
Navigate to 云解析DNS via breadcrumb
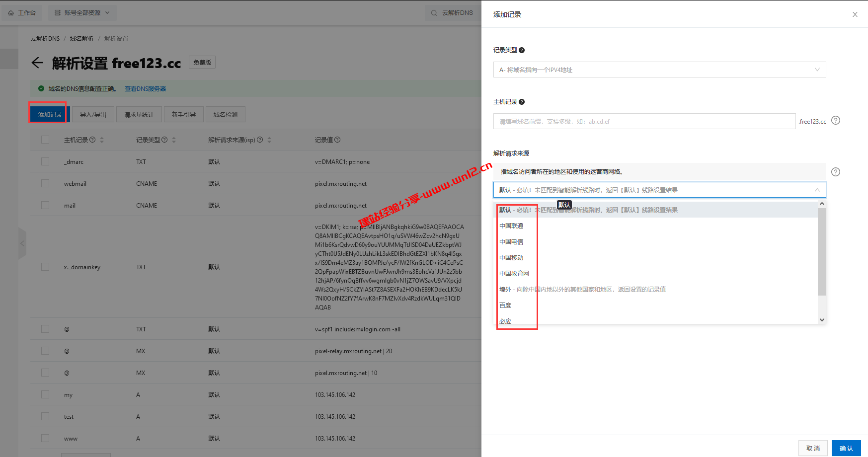point(45,38)
